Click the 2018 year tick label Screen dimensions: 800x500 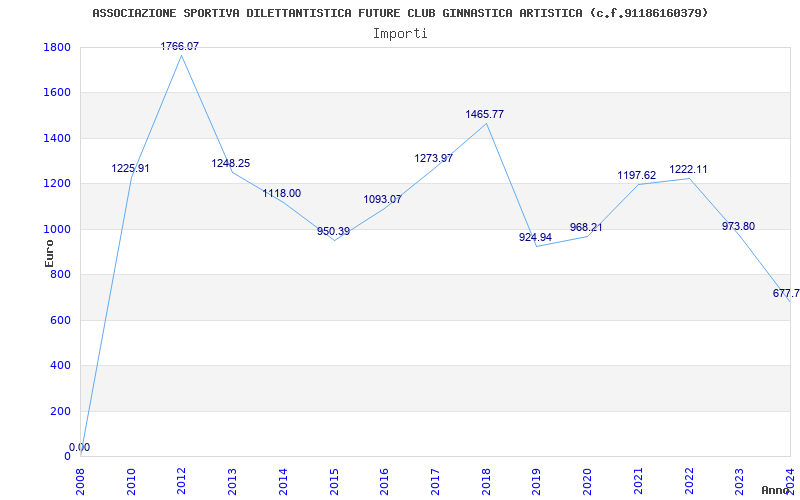pyautogui.click(x=486, y=481)
